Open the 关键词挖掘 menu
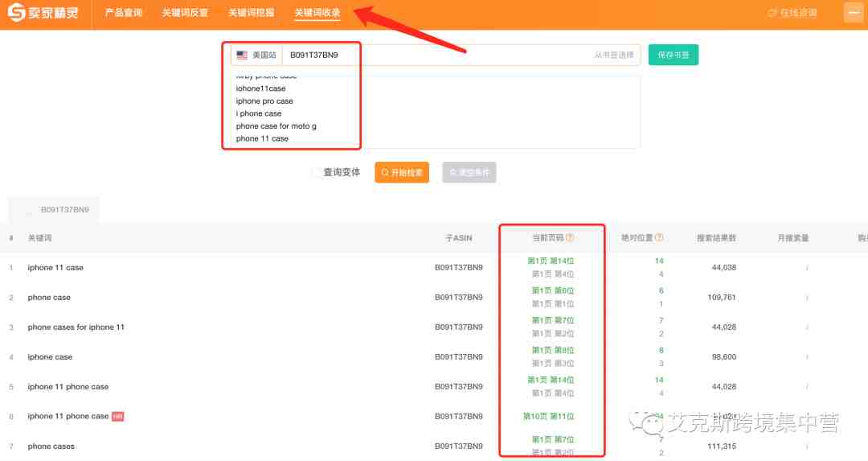 pyautogui.click(x=252, y=13)
